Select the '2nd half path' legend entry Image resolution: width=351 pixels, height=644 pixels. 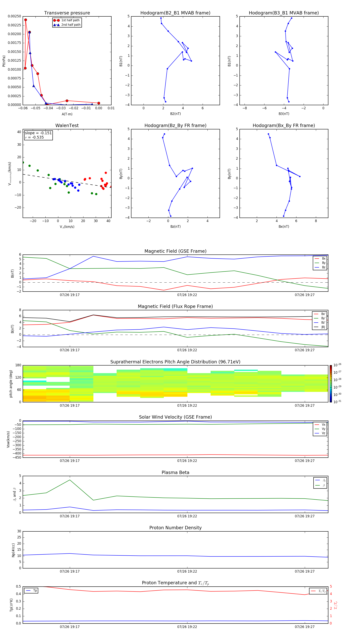67,25
